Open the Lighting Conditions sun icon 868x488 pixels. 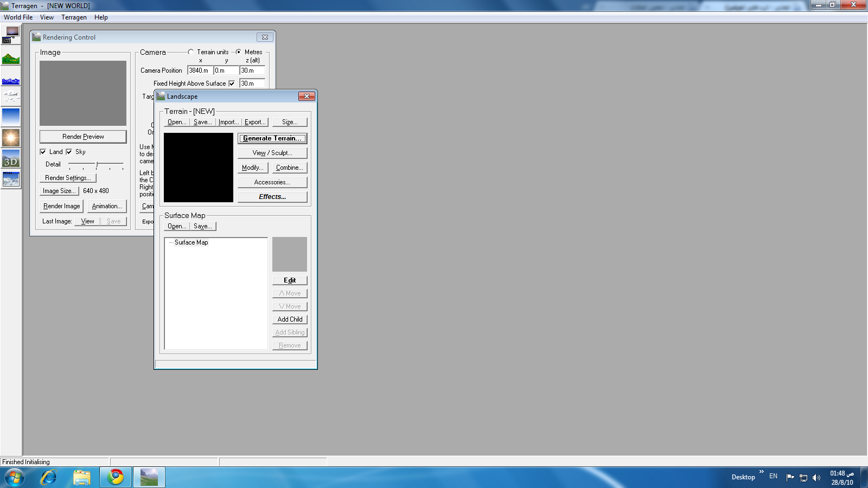(11, 137)
